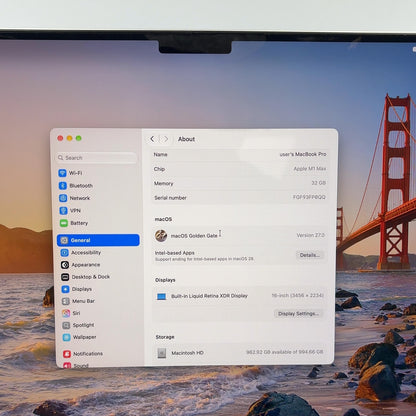The image size is (416, 416).
Task: Open Wi-Fi settings icon in sidebar
Action: 62,173
